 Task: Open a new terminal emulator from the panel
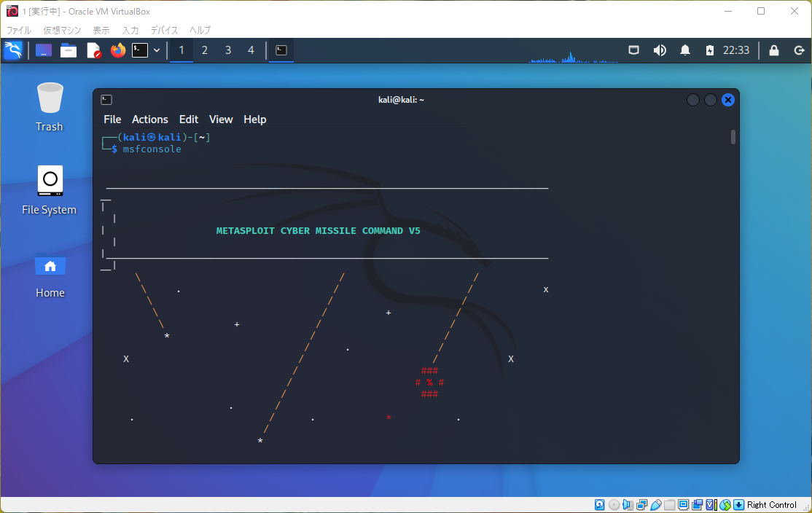(x=140, y=50)
